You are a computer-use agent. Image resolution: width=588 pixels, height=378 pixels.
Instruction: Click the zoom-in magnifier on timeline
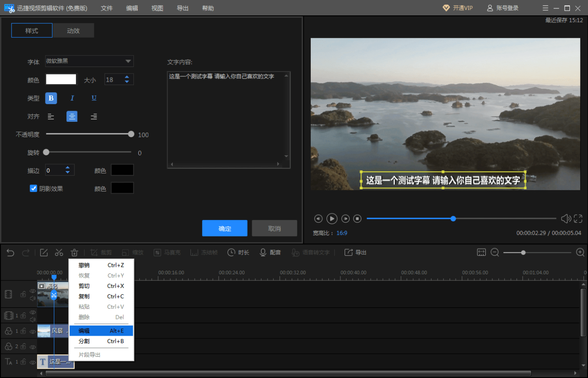coord(580,252)
